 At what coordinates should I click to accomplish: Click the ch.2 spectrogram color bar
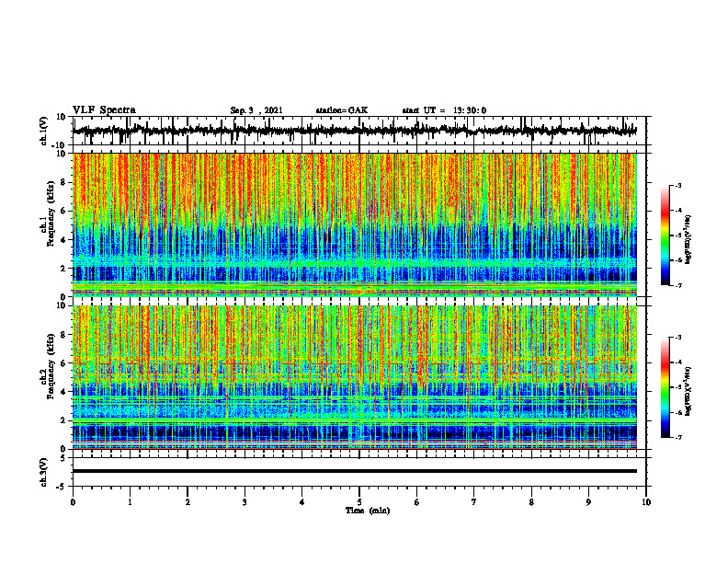665,387
